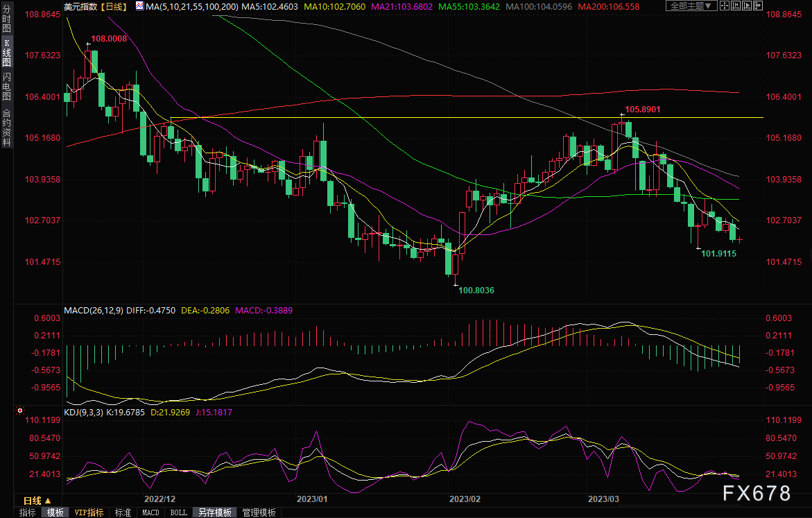The height and width of the screenshot is (518, 812).
Task: Click the VIP指标 button
Action: point(89,512)
